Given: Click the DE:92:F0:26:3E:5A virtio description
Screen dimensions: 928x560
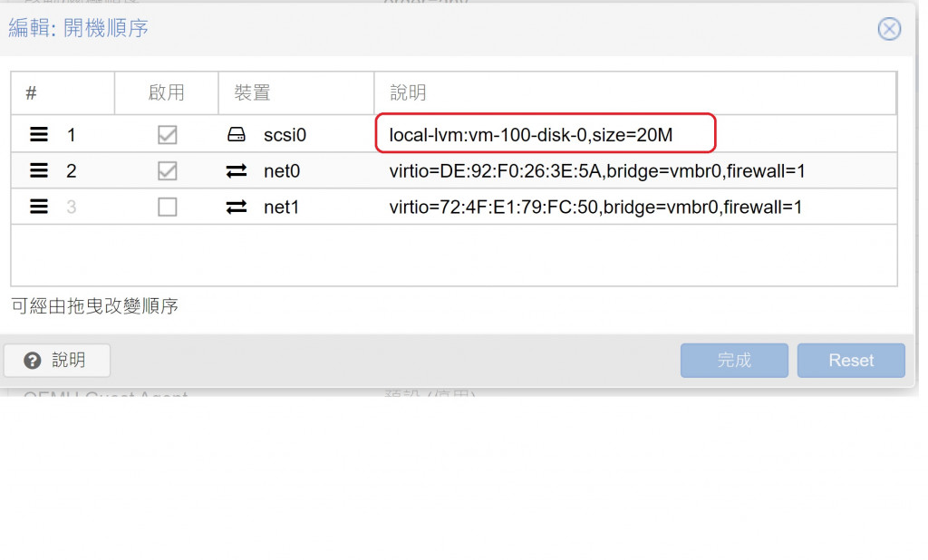Looking at the screenshot, I should click(x=597, y=171).
